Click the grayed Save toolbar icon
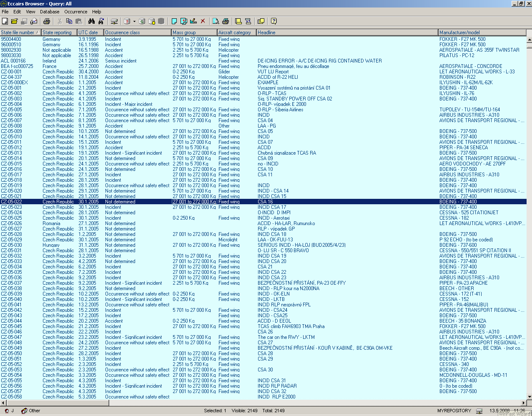The width and height of the screenshot is (532, 416). coord(24,21)
